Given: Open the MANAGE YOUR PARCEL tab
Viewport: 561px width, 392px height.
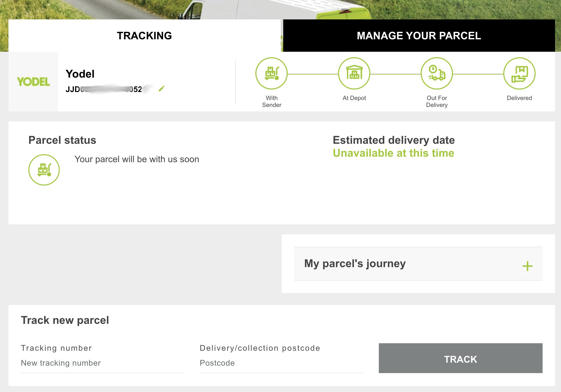Looking at the screenshot, I should pyautogui.click(x=419, y=36).
